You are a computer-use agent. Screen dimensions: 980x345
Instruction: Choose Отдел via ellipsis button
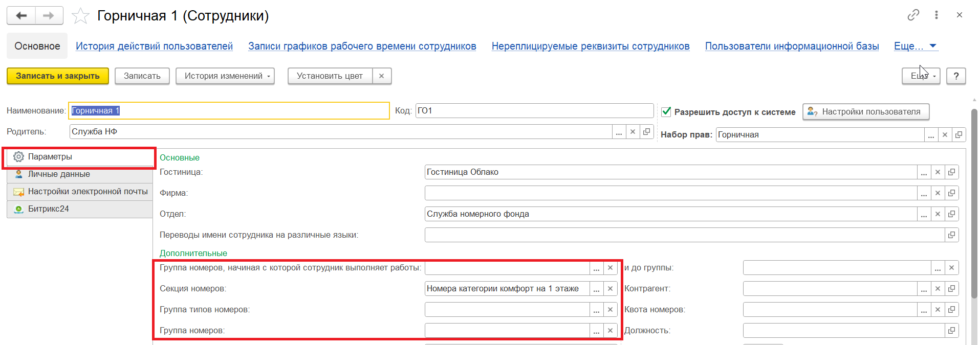924,214
